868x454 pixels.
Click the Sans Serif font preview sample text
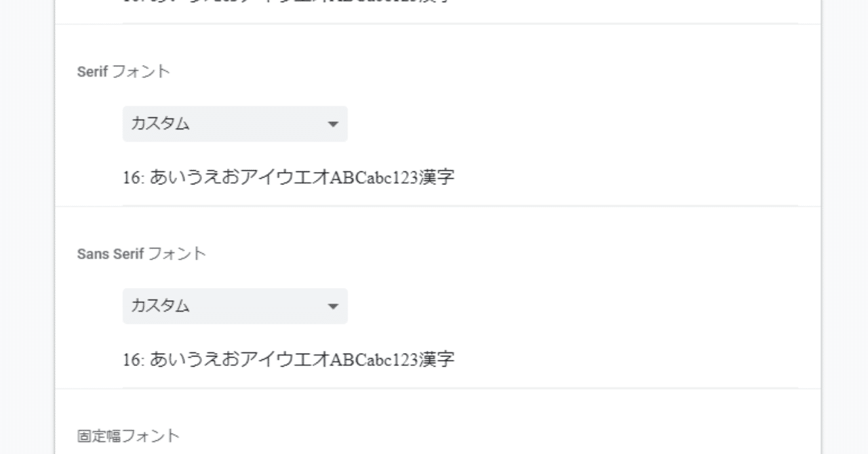pyautogui.click(x=288, y=360)
